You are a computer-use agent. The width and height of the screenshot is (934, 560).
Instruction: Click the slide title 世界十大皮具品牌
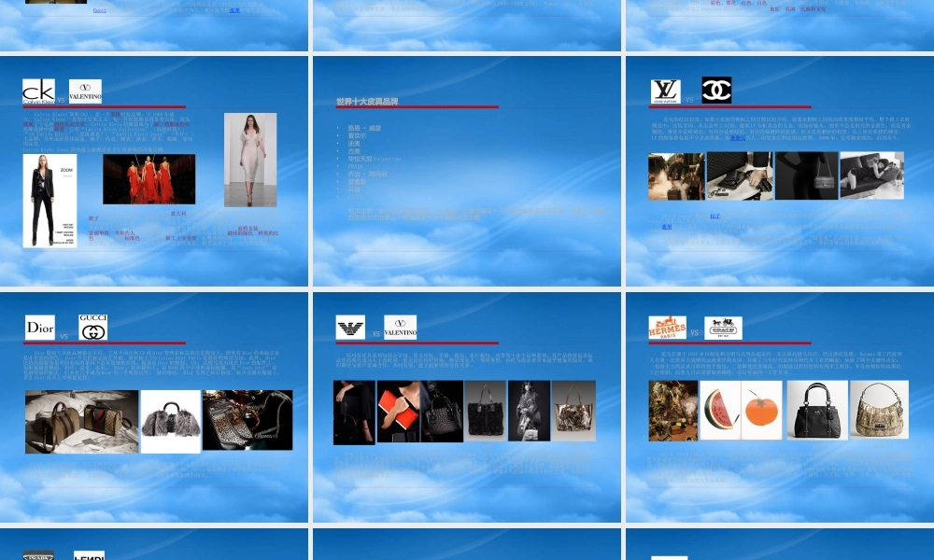(x=367, y=102)
